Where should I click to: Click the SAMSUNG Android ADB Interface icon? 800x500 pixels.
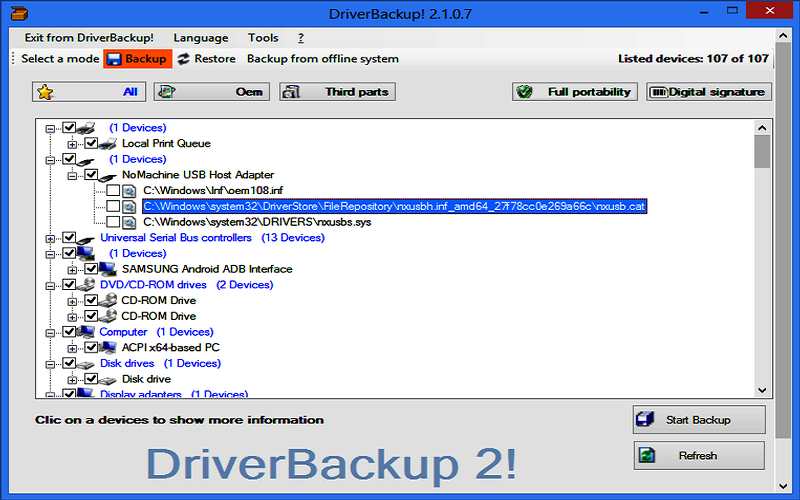[108, 269]
